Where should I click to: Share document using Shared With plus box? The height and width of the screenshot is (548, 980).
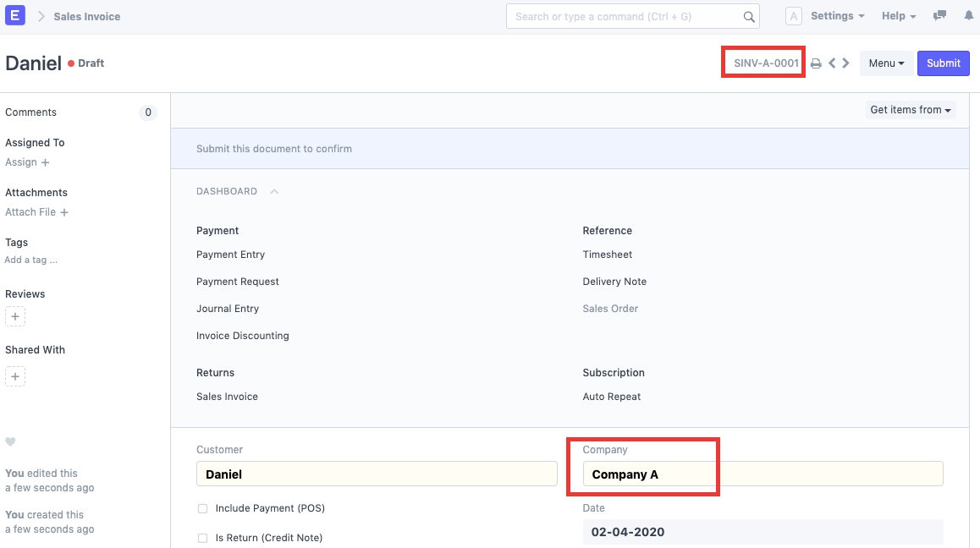point(15,376)
